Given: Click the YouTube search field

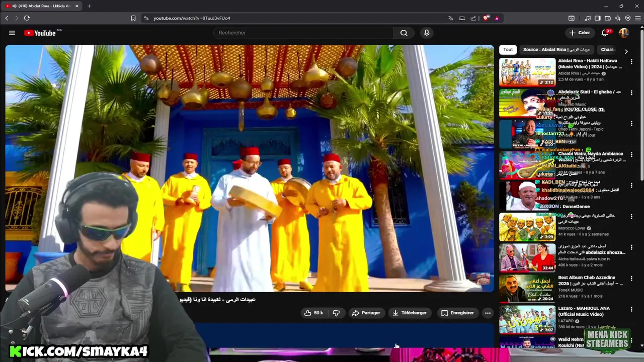Looking at the screenshot, I should [x=303, y=33].
